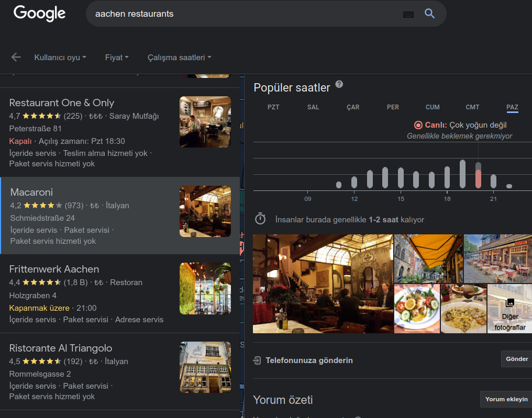
Task: Click the red Canlı live indicator
Action: pos(418,125)
